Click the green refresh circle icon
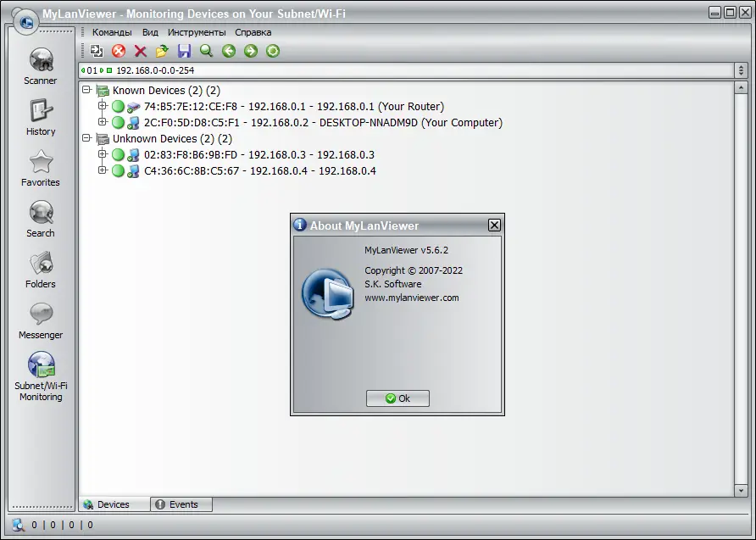 coord(273,51)
